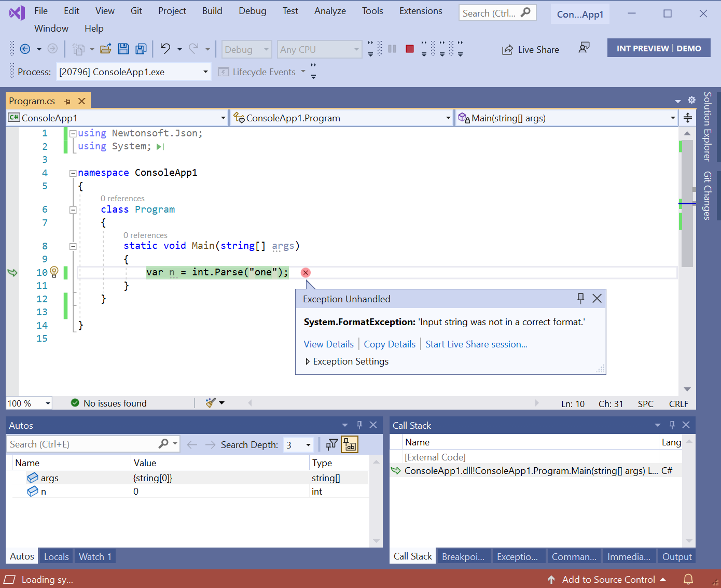Click the title bar search magnifier icon
Screen dimensions: 721x588
pyautogui.click(x=526, y=12)
